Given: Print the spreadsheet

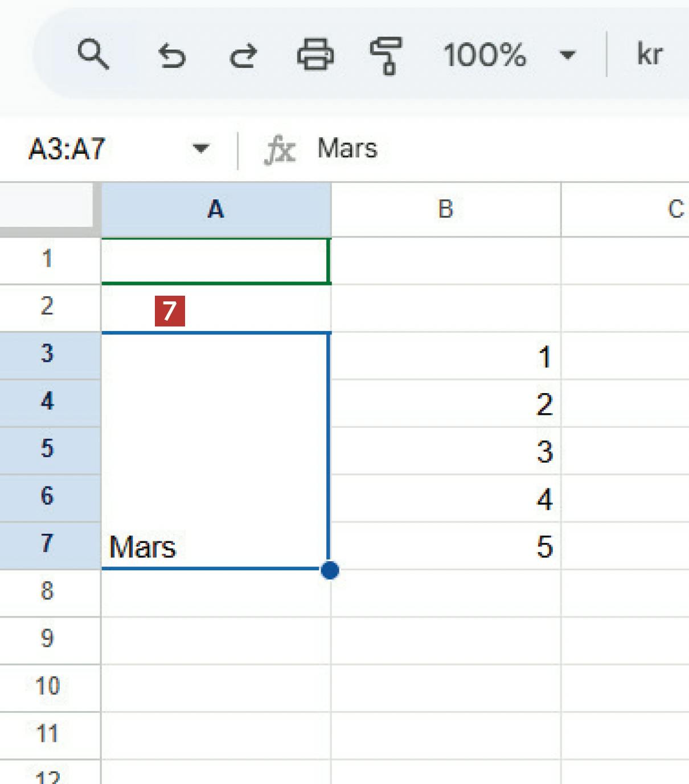Looking at the screenshot, I should 315,55.
